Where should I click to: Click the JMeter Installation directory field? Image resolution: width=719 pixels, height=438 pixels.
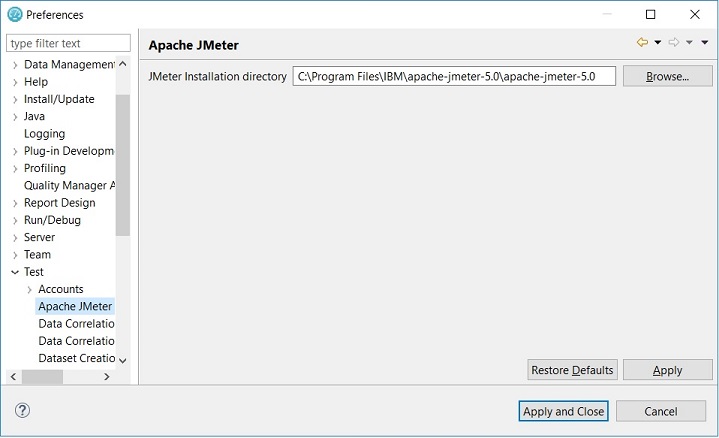click(x=454, y=77)
